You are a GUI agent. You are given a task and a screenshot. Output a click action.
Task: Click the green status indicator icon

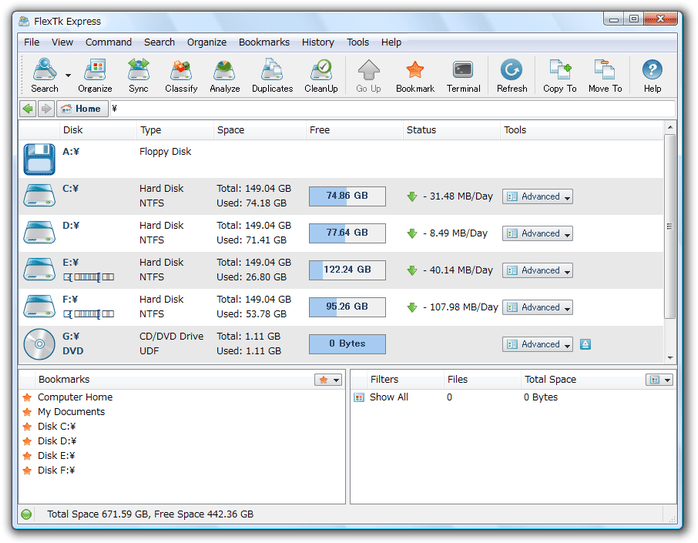27,515
